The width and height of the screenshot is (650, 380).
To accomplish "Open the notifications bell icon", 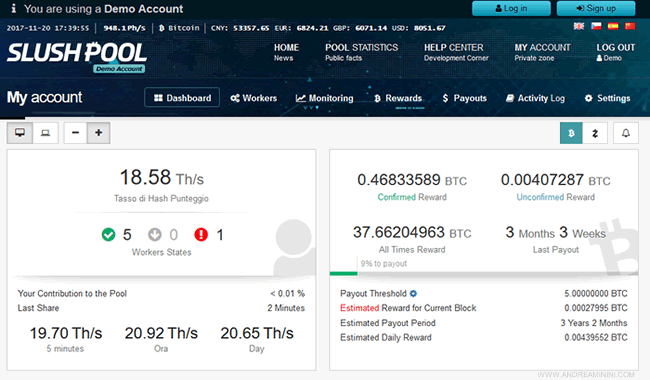I will [626, 133].
